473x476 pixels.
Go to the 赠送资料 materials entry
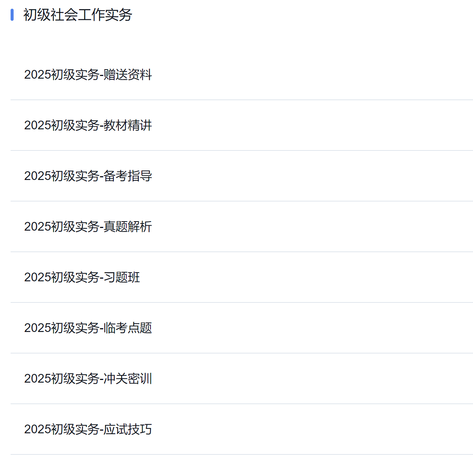click(88, 74)
